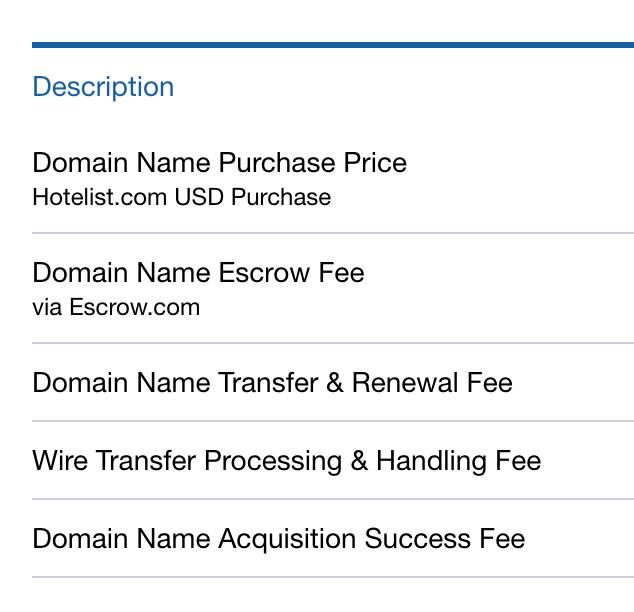Open the Escrow.com reference text
Image resolution: width=634 pixels, height=612 pixels.
tap(134, 307)
